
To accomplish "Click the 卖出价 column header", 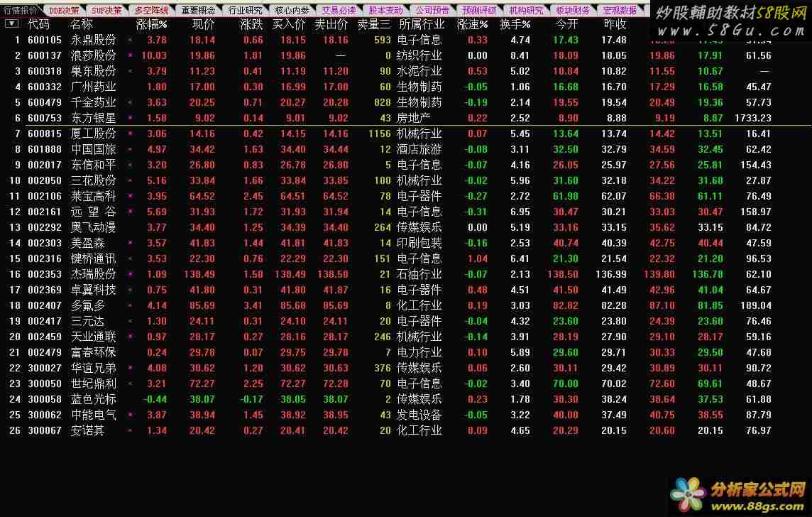I will pyautogui.click(x=331, y=24).
